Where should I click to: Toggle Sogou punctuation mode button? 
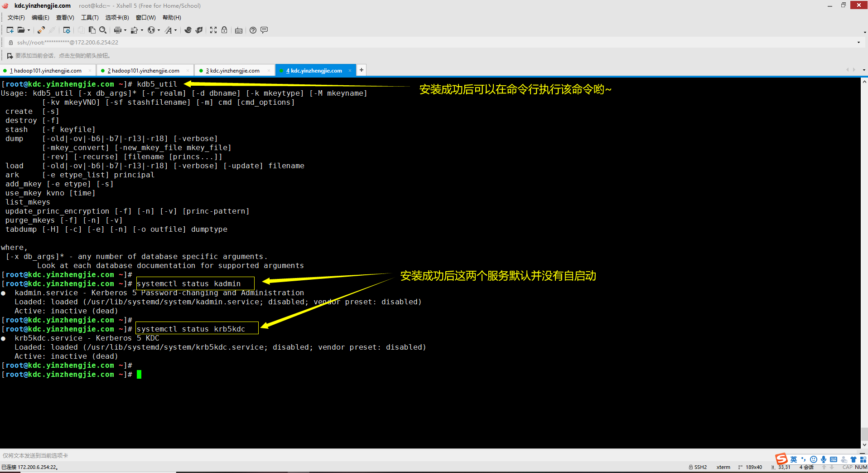pos(804,459)
